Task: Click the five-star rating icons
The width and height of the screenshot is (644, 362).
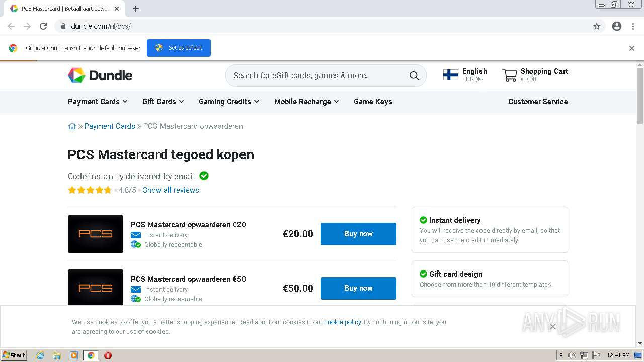Action: [x=90, y=190]
